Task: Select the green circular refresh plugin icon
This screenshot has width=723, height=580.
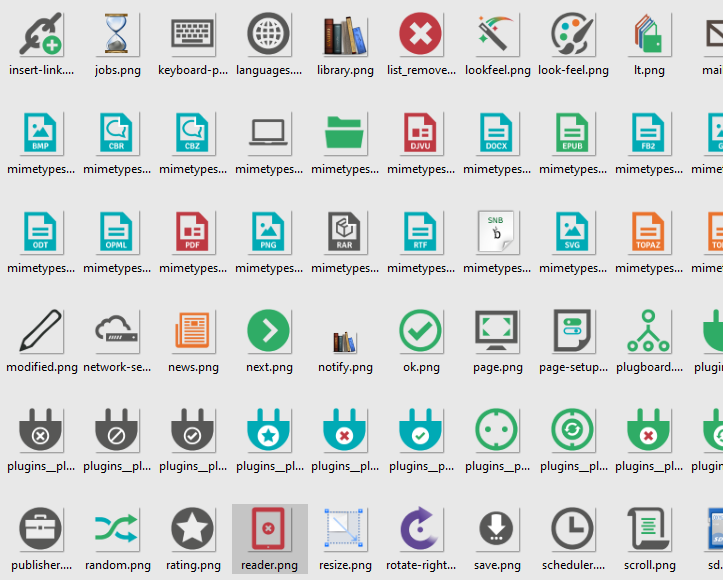Action: click(572, 430)
